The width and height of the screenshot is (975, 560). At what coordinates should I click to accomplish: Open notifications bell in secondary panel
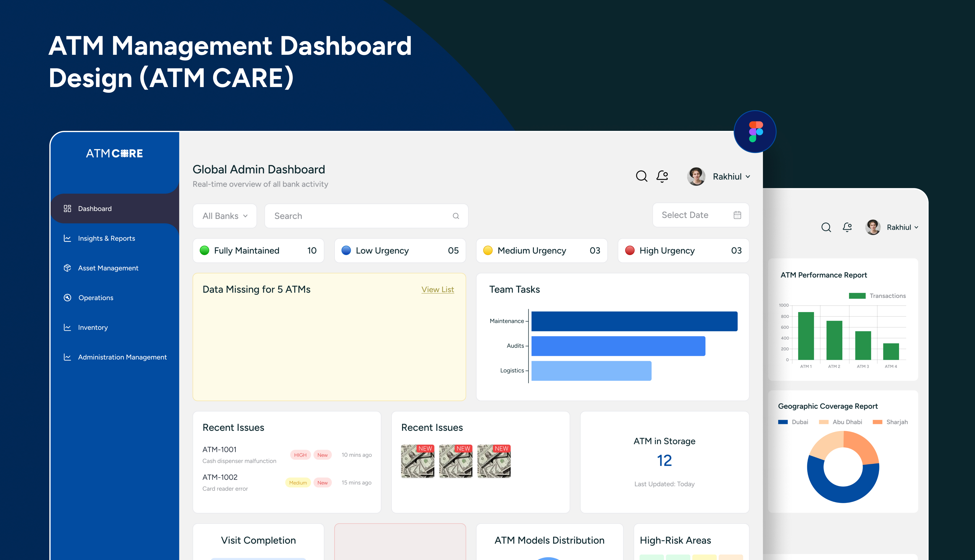coord(847,227)
